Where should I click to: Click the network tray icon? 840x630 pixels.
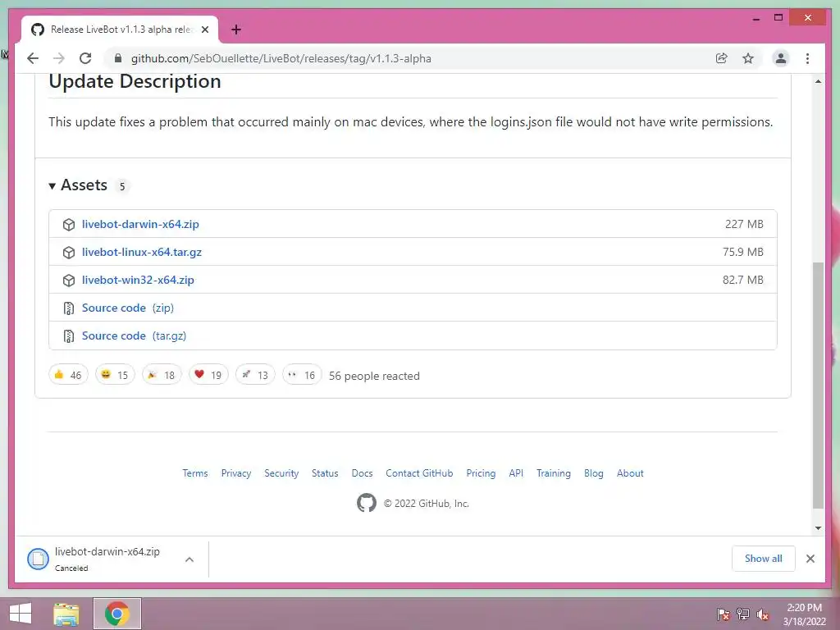point(743,614)
